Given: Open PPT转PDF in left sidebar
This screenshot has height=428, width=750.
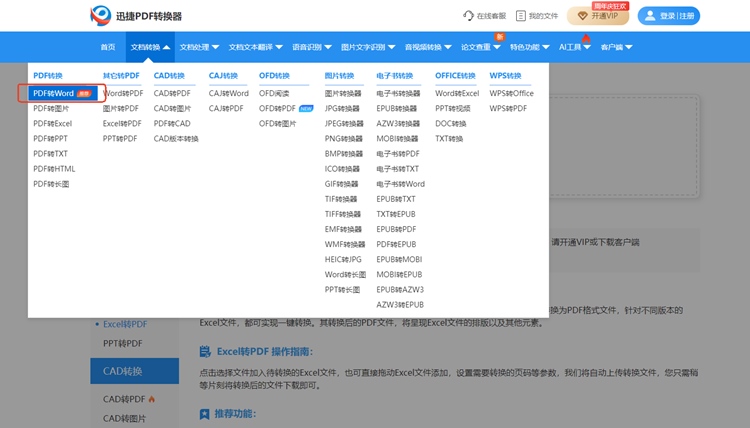Looking at the screenshot, I should click(x=122, y=343).
